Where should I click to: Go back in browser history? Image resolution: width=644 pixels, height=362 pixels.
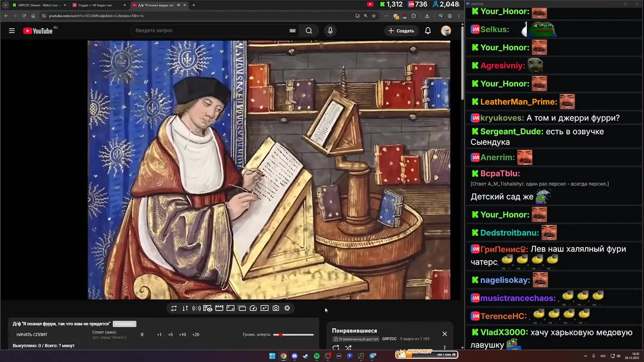pyautogui.click(x=6, y=16)
